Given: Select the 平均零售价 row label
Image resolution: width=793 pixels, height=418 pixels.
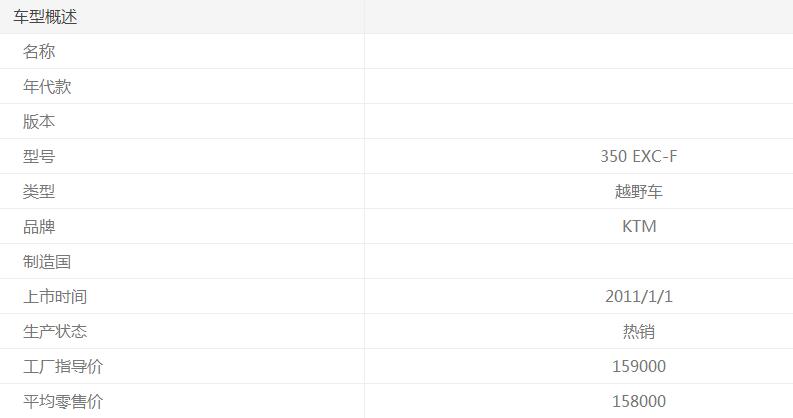Looking at the screenshot, I should [63, 402].
